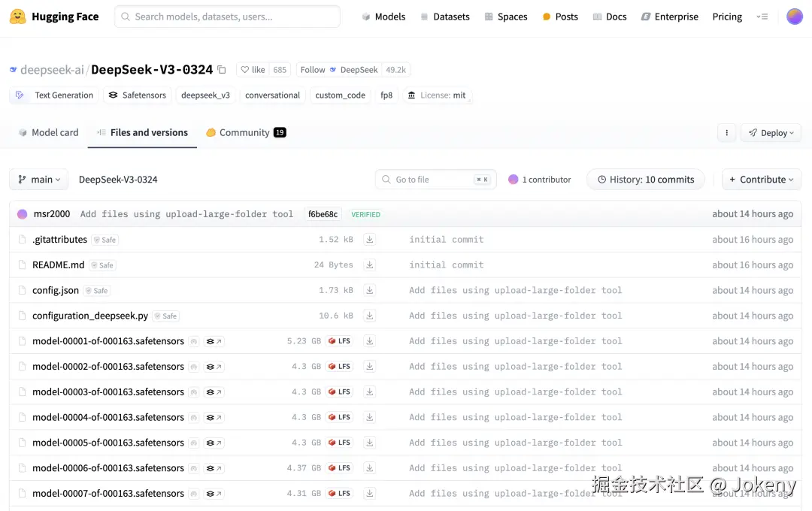812x511 pixels.
Task: Download model-00004-of-000163.safetensors
Action: click(369, 417)
